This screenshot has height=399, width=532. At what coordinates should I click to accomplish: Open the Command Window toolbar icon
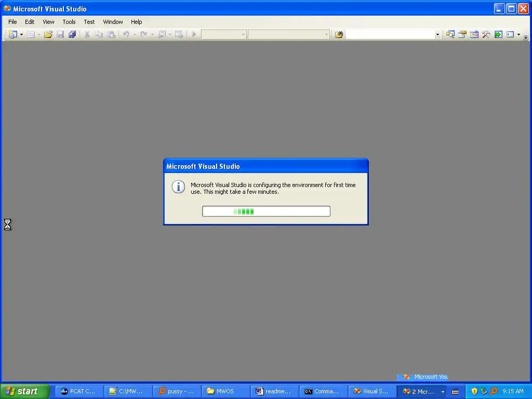pyautogui.click(x=510, y=34)
